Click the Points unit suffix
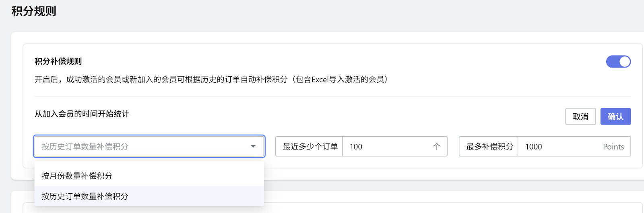The height and width of the screenshot is (213, 644). coord(613,147)
